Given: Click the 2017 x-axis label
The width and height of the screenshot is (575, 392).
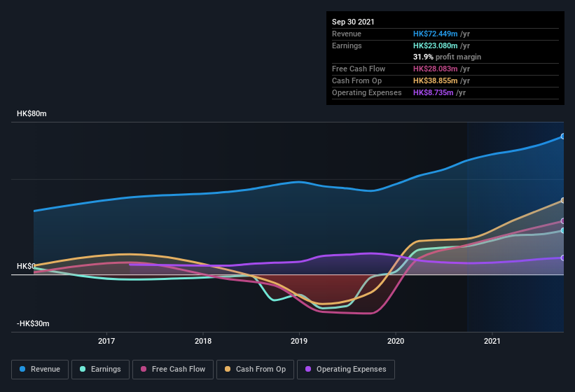Looking at the screenshot, I should click(x=106, y=341).
